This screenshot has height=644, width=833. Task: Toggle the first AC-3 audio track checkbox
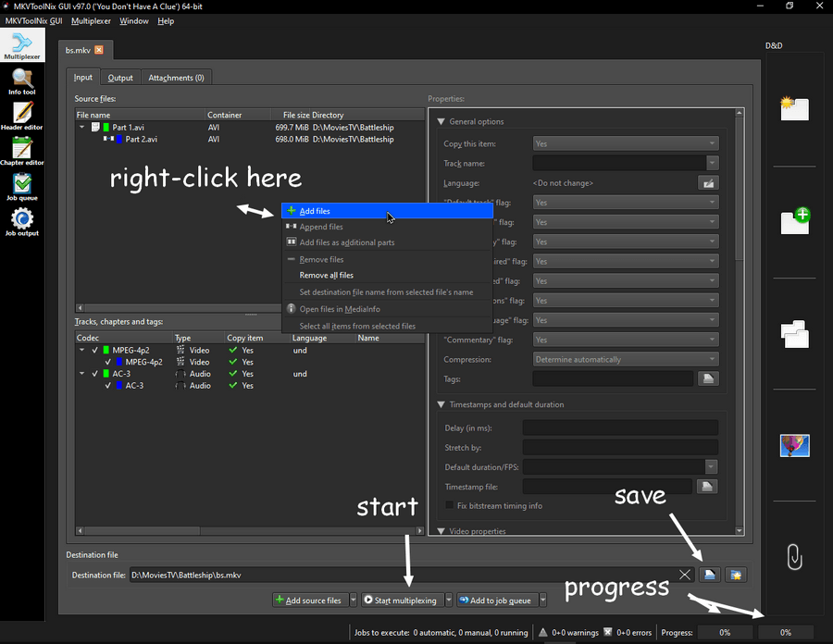pyautogui.click(x=94, y=374)
